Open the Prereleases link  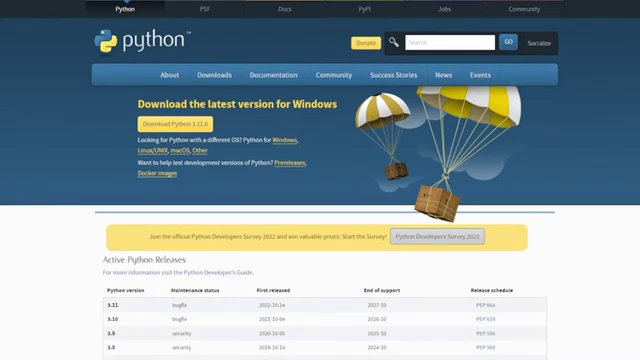pyautogui.click(x=290, y=163)
